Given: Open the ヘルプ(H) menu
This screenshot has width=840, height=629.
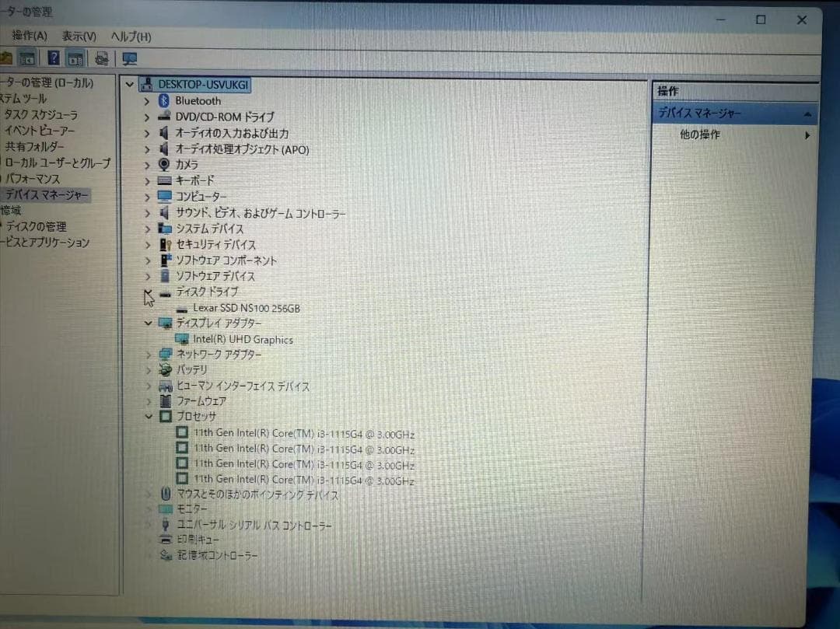Looking at the screenshot, I should pos(130,37).
